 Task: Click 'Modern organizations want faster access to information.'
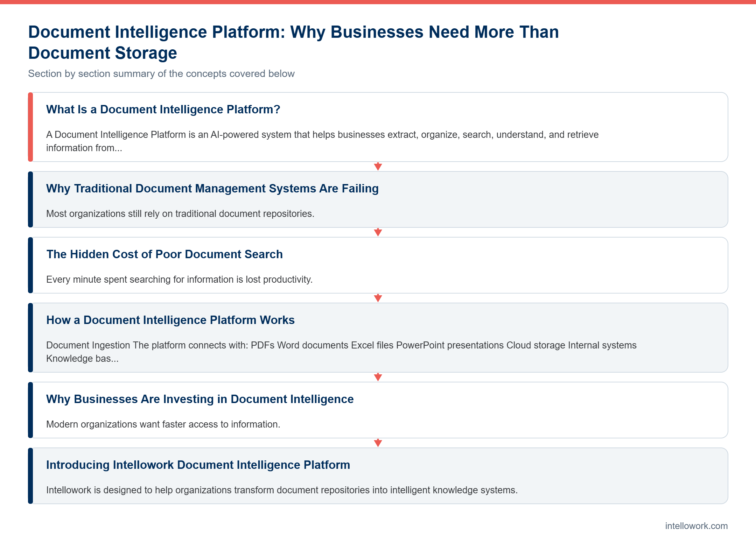163,424
